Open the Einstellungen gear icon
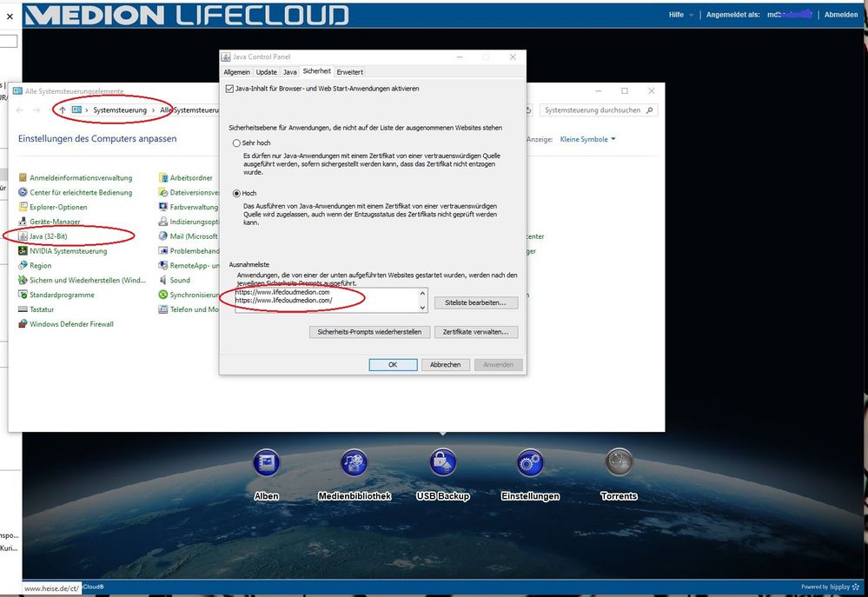Screen dimensions: 868x597 [x=530, y=463]
